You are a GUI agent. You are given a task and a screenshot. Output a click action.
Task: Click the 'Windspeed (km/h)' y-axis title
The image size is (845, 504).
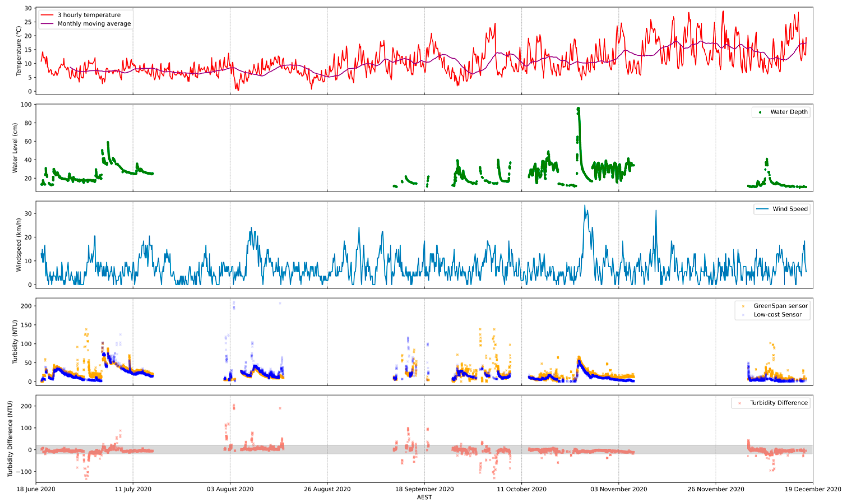pos(19,245)
